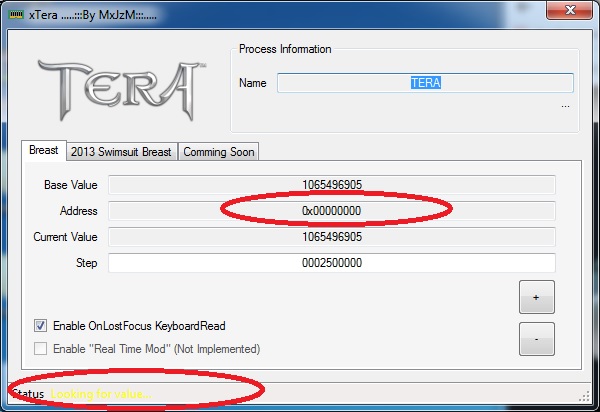This screenshot has height=412, width=600.
Task: Click the Address field showing 0x00000000
Action: click(331, 210)
